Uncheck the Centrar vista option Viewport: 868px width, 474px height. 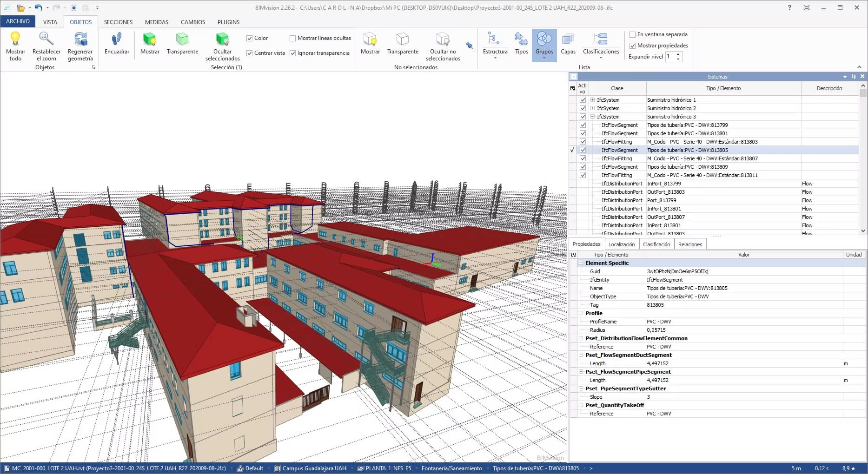[250, 53]
